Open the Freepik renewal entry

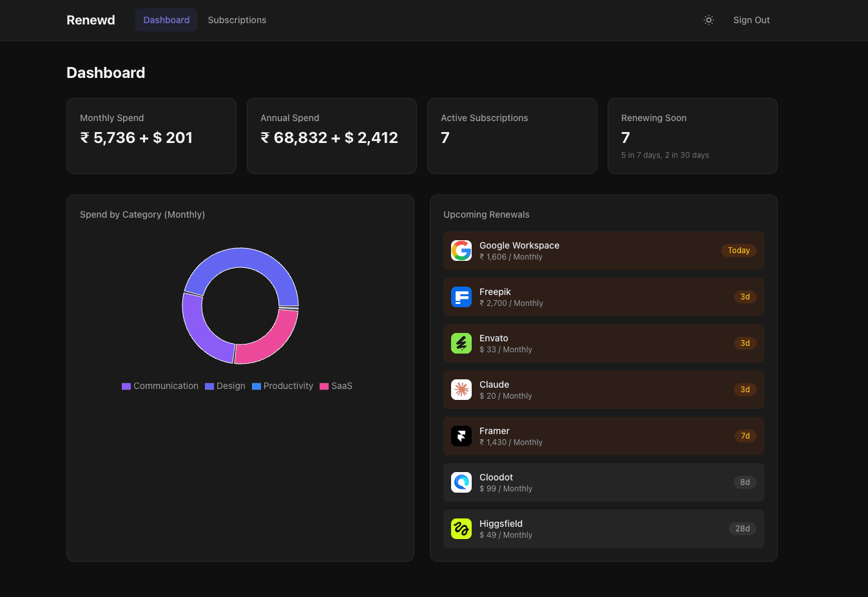click(x=603, y=297)
